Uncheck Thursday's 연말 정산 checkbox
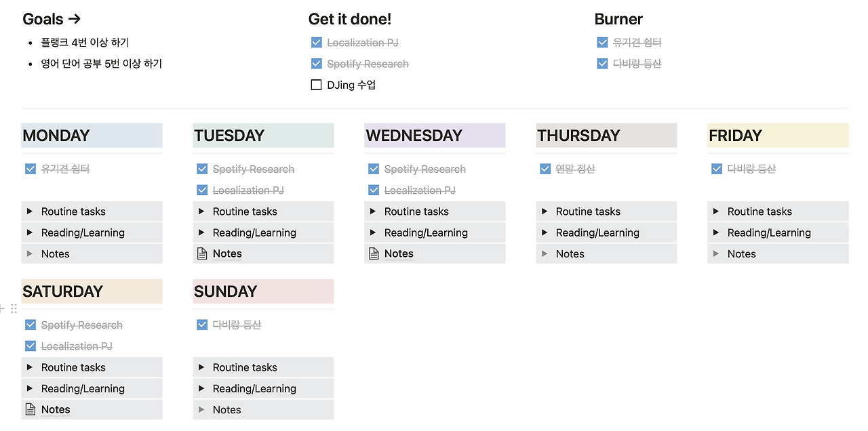The width and height of the screenshot is (868, 431). pyautogui.click(x=545, y=169)
